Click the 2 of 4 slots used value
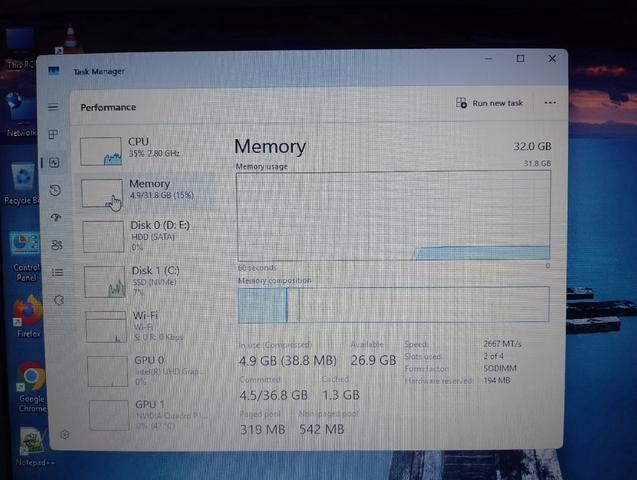 [493, 356]
